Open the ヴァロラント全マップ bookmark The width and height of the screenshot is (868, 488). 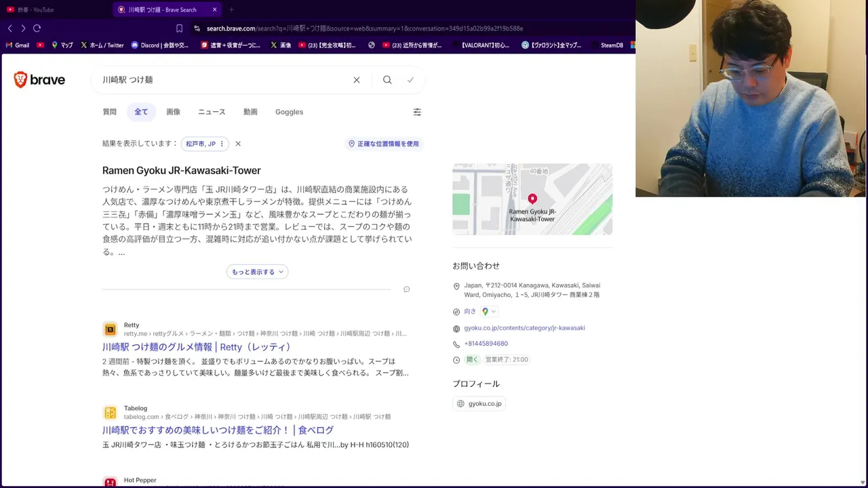[x=552, y=45]
